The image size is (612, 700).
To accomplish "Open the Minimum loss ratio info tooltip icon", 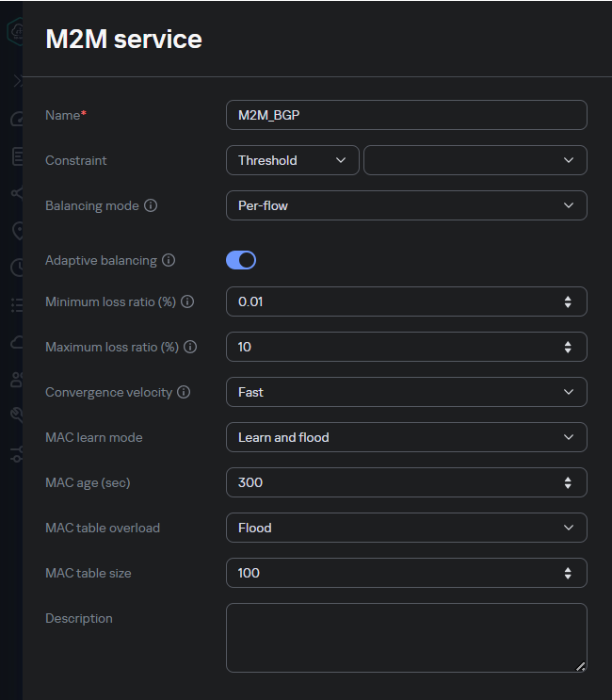I will pyautogui.click(x=187, y=301).
